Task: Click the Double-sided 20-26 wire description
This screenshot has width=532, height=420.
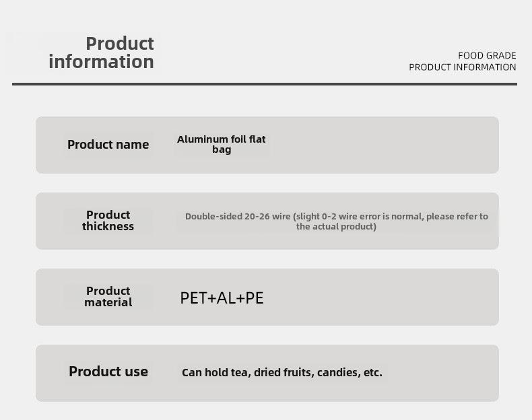Action: coord(336,221)
